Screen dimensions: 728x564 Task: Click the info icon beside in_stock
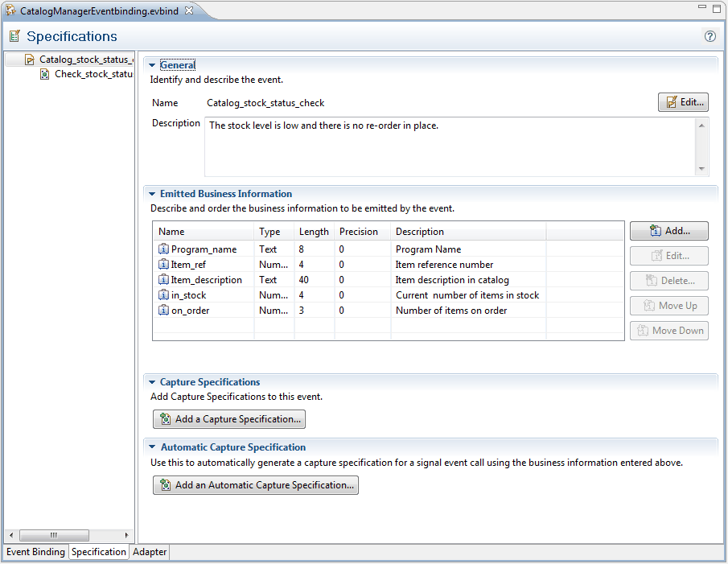click(165, 295)
